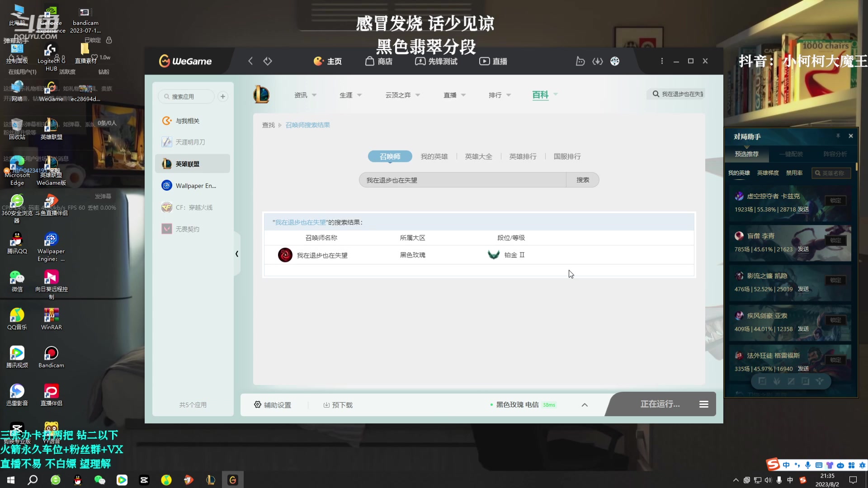Open the download manager icon in WeGame
Image resolution: width=868 pixels, height=488 pixels.
pos(598,61)
